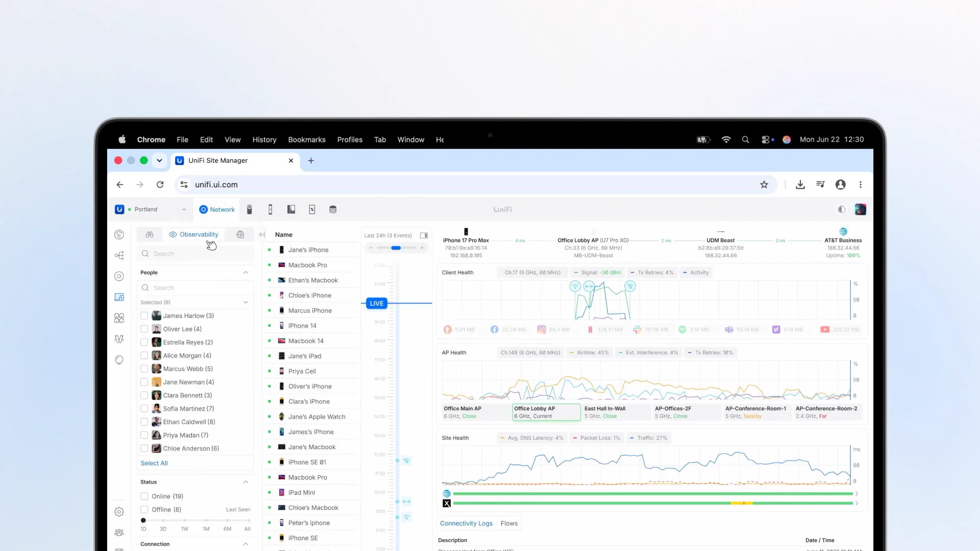Expand the Selected (0) dropdown
Screen dimensions: 980x551
pyautogui.click(x=246, y=303)
